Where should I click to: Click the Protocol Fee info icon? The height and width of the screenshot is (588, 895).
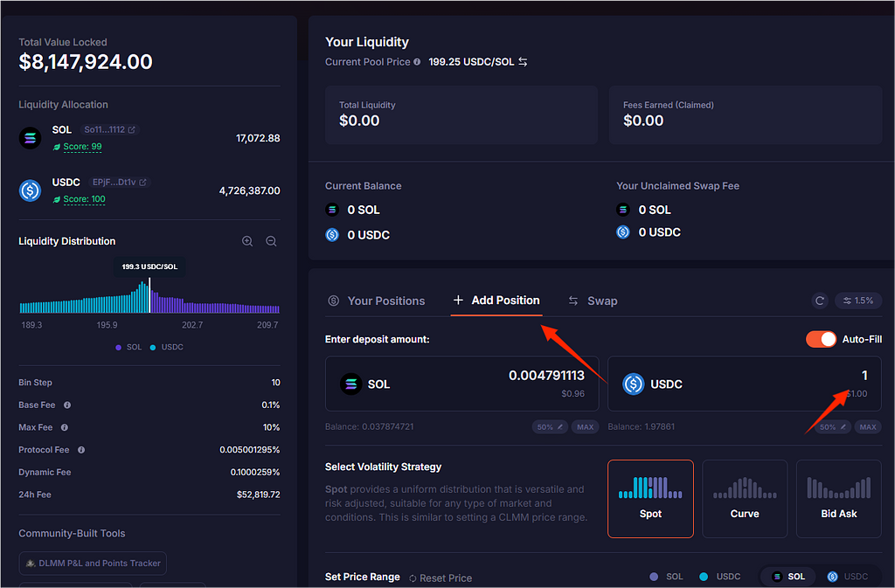coord(81,450)
